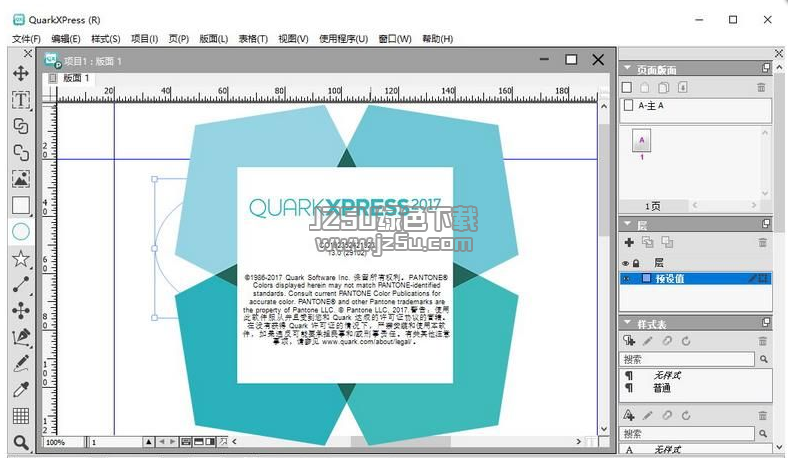Click the export layout icon in status bar
This screenshot has height=458, width=788.
coord(223,441)
